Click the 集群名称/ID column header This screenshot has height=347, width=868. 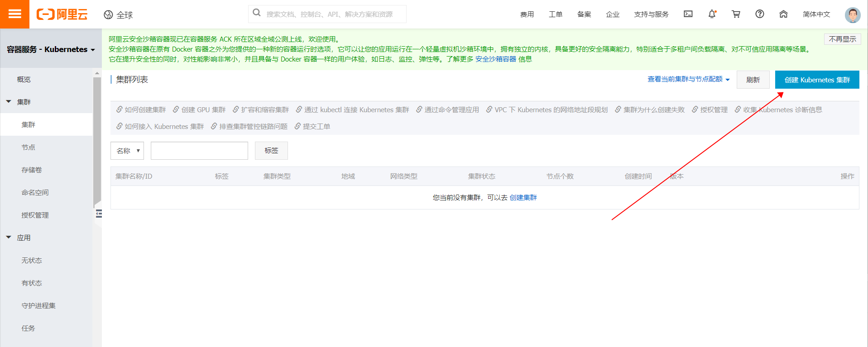click(x=134, y=176)
